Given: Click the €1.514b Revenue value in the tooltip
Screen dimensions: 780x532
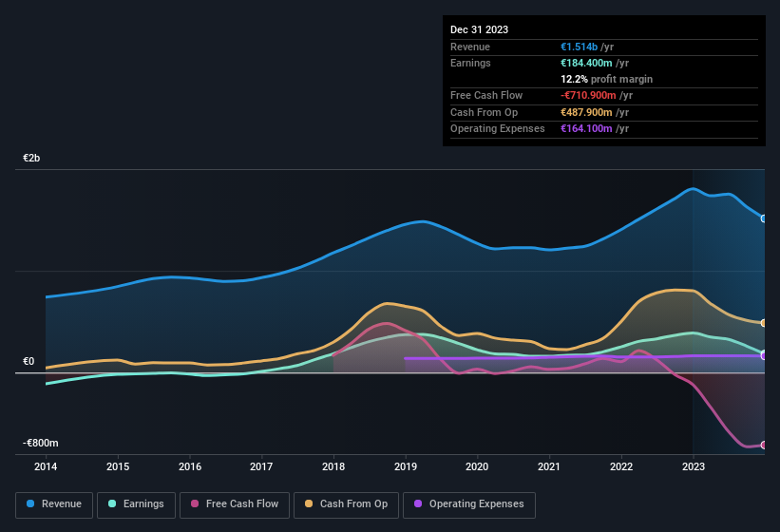Looking at the screenshot, I should (579, 47).
